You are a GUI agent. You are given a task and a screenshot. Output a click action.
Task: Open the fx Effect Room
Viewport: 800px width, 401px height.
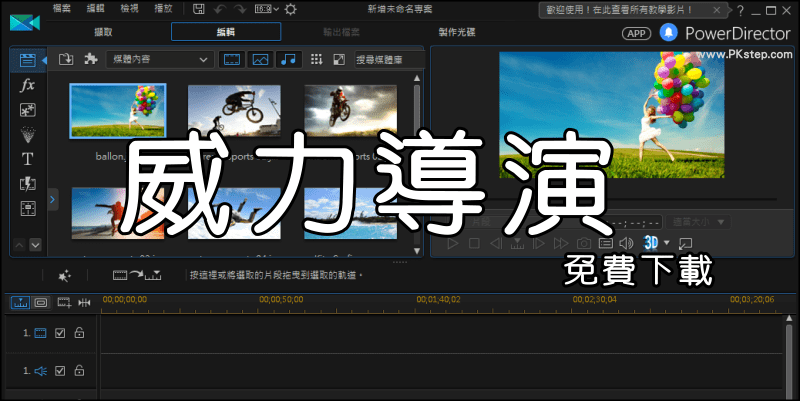click(28, 85)
